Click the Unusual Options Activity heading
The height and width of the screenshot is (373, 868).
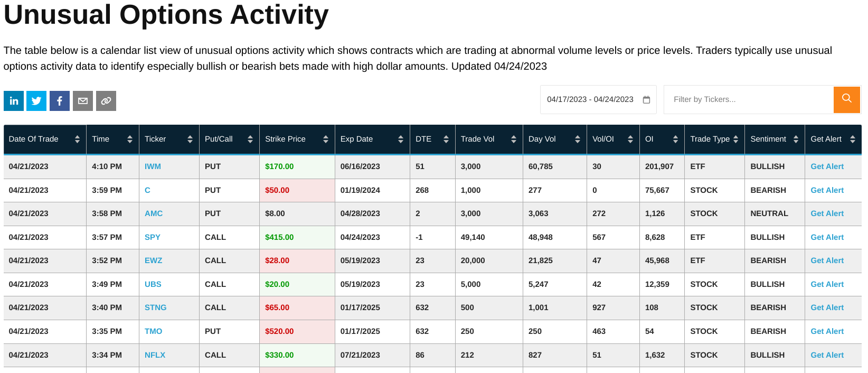click(166, 15)
